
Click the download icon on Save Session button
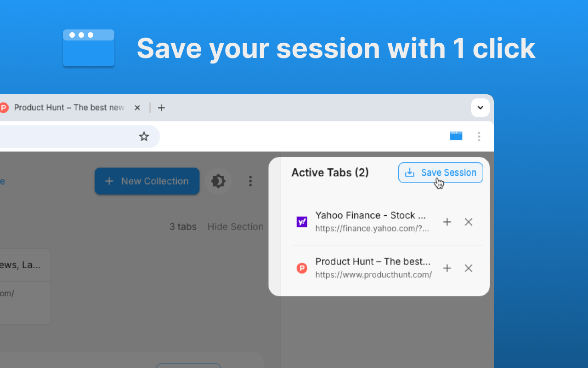[x=409, y=172]
